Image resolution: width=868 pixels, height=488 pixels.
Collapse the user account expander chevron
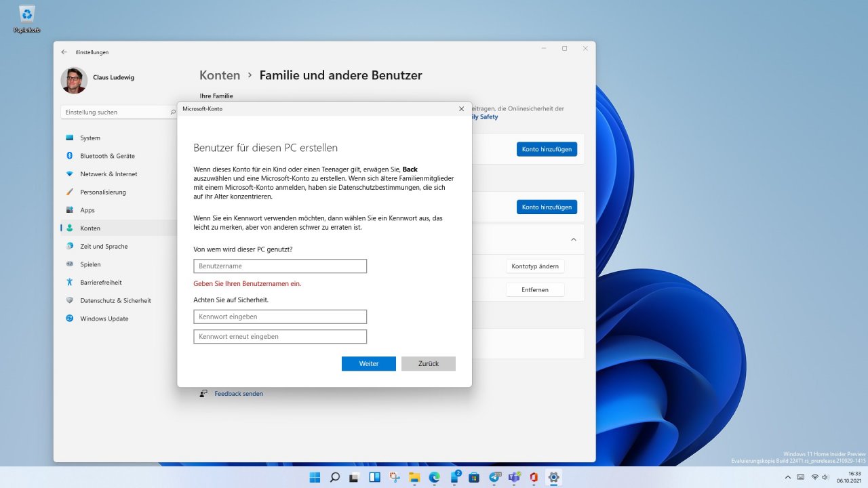click(x=573, y=239)
